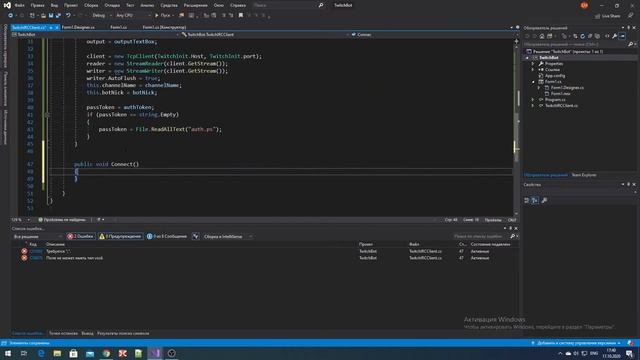Viewport: 640px width, 360px height.
Task: Open the Build + IntelliSense dropdown
Action: tap(227, 236)
